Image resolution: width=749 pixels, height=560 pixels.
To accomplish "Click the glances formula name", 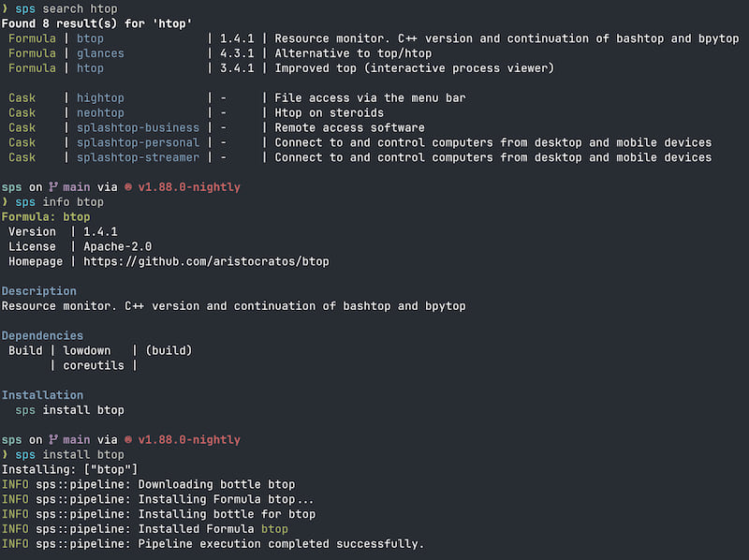I will tap(100, 53).
